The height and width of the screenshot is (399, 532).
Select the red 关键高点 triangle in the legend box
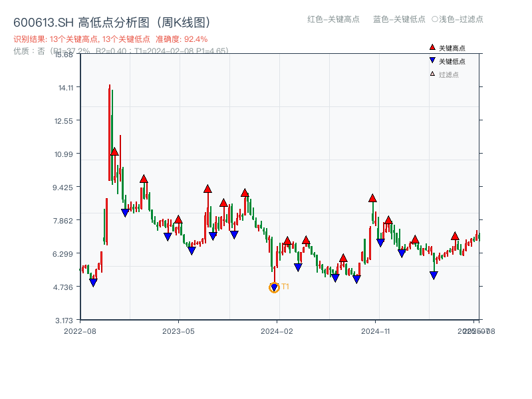click(431, 47)
